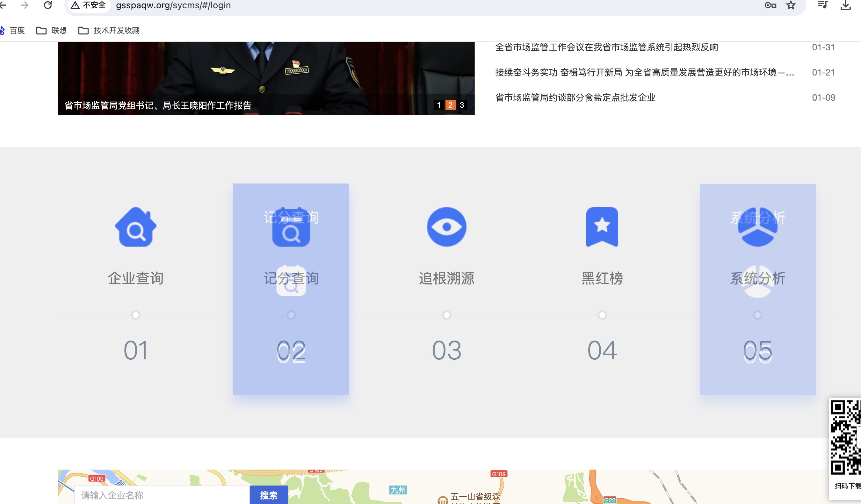This screenshot has width=861, height=504.
Task: Click the 黑红榜 bookmark star icon
Action: coord(602,227)
